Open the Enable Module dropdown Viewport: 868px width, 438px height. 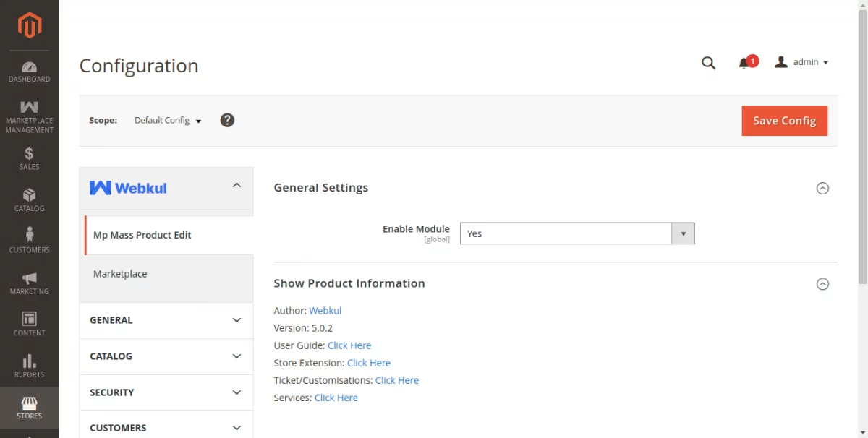point(576,233)
